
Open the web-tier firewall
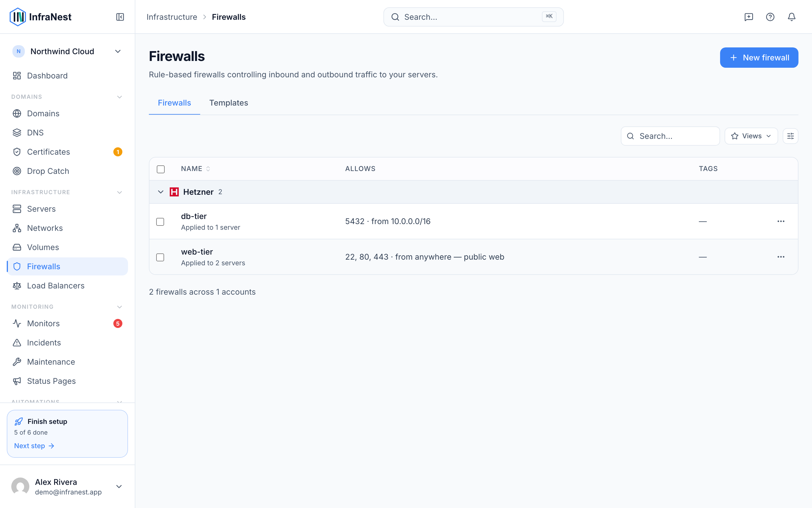click(197, 252)
